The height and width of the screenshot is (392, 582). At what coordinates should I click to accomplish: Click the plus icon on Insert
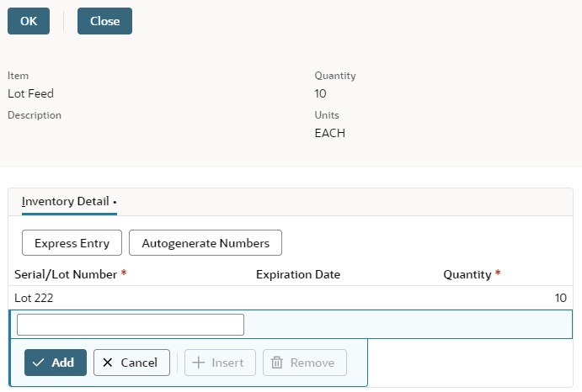click(x=199, y=363)
